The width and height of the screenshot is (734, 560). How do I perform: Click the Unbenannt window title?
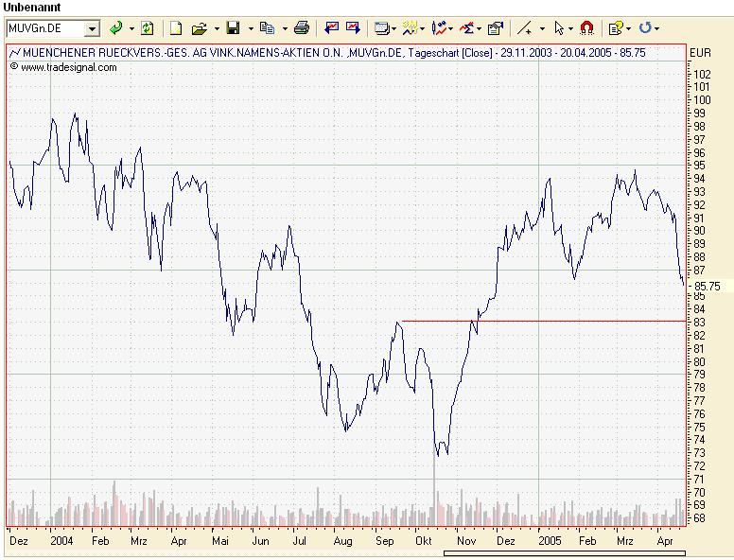pyautogui.click(x=31, y=8)
